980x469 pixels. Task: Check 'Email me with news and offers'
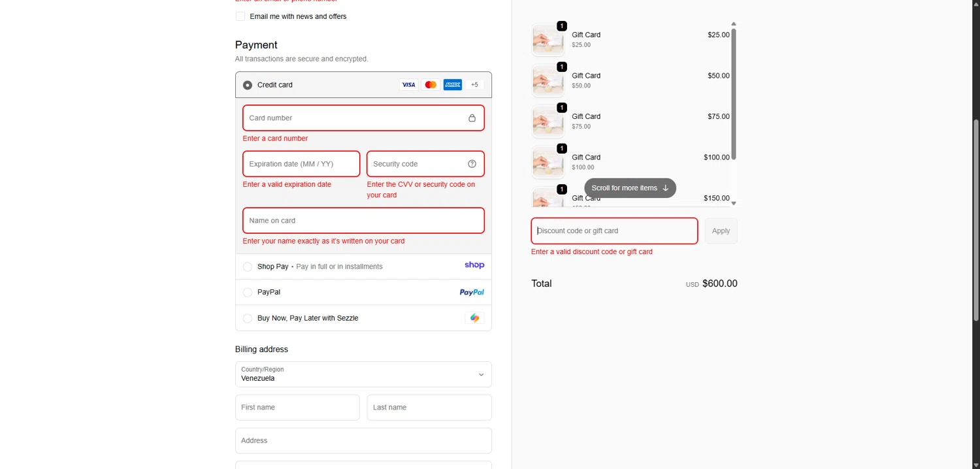[240, 16]
